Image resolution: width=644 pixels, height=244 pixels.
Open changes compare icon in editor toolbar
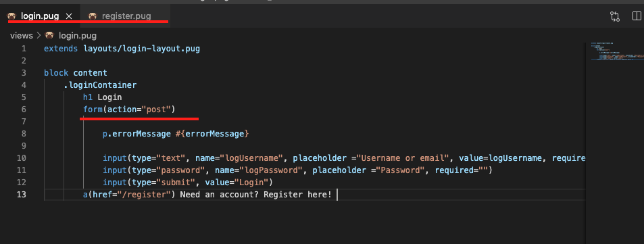tap(615, 16)
